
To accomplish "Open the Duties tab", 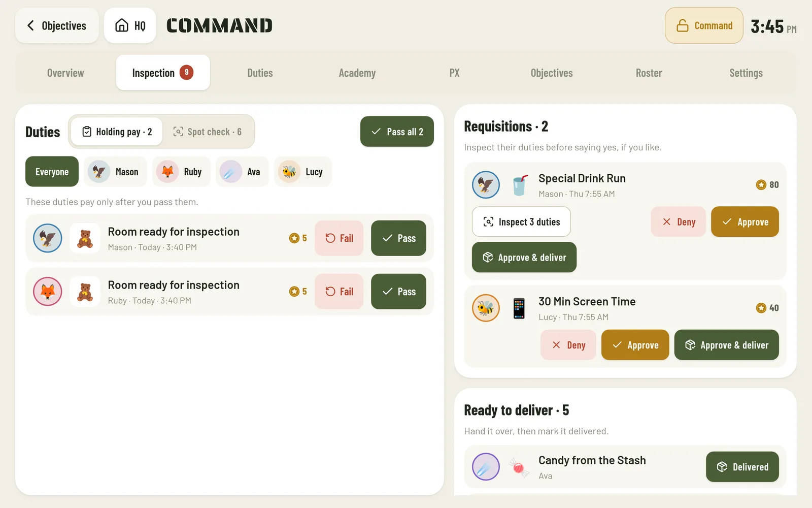I will pos(260,73).
